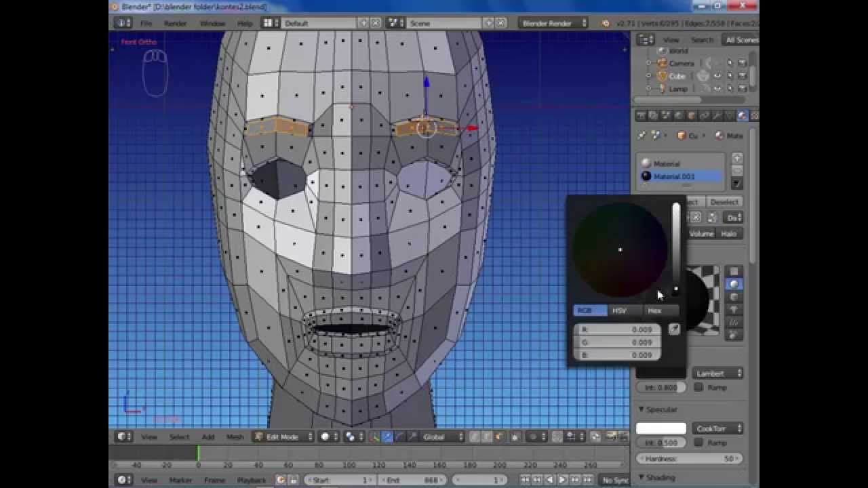Enable the diffuse Ramp checkbox
This screenshot has height=488, width=868.
(x=698, y=387)
